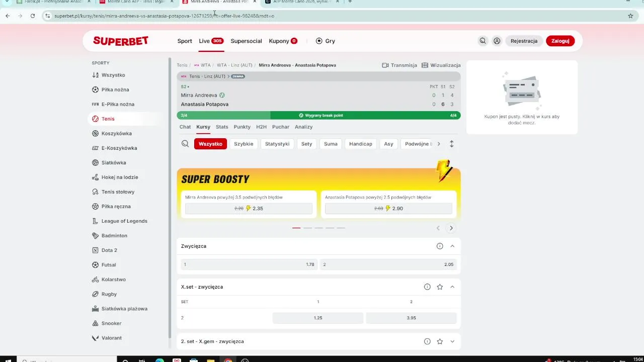This screenshot has height=362, width=644.
Task: Collapse the X.set - zwycięzca section
Action: 452,287
